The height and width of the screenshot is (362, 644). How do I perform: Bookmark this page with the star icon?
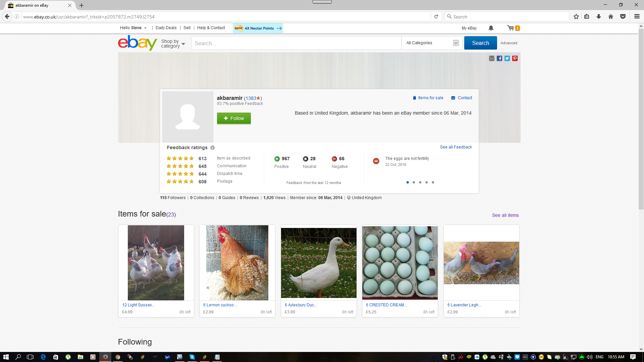[x=576, y=16]
